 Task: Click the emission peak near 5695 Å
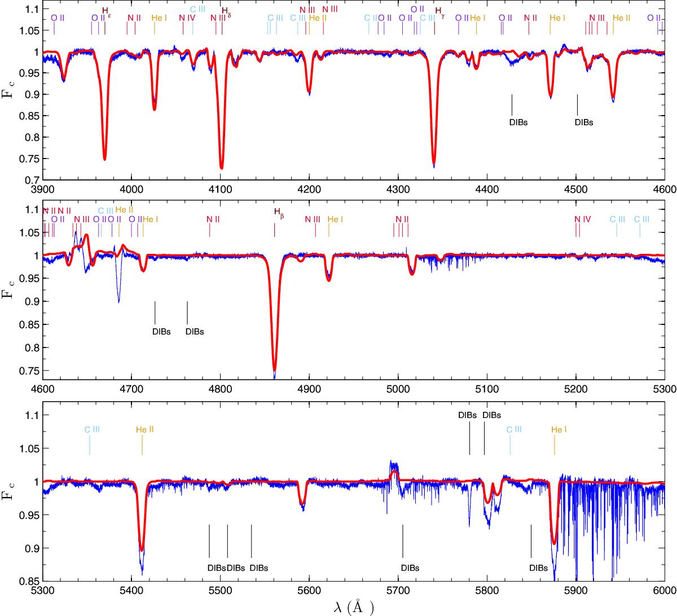(393, 464)
